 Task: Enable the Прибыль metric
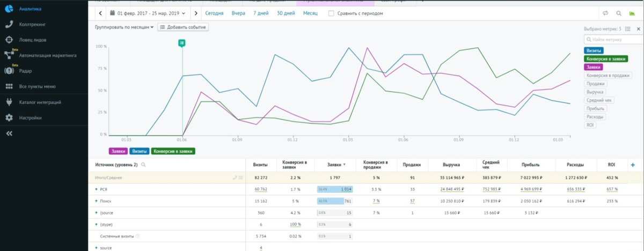click(x=595, y=108)
